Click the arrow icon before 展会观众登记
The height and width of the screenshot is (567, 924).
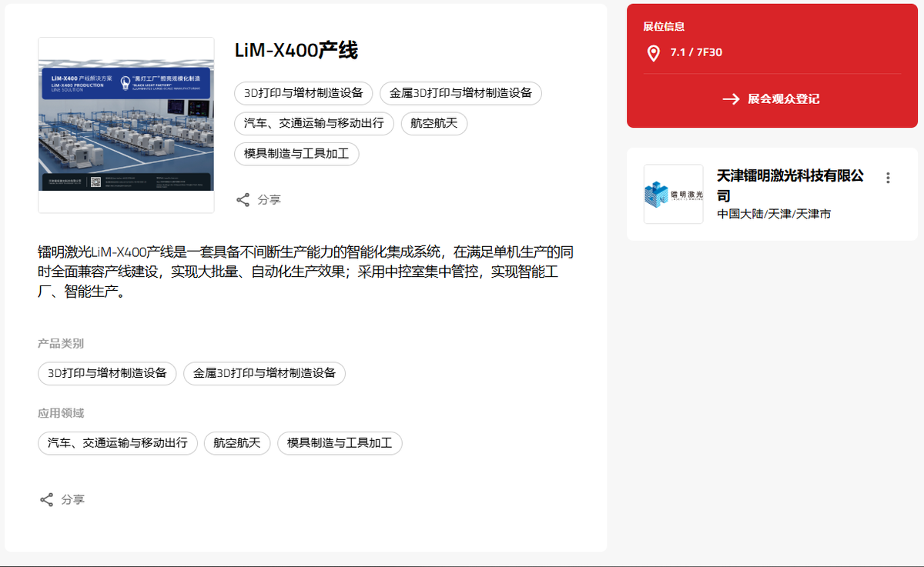(731, 99)
